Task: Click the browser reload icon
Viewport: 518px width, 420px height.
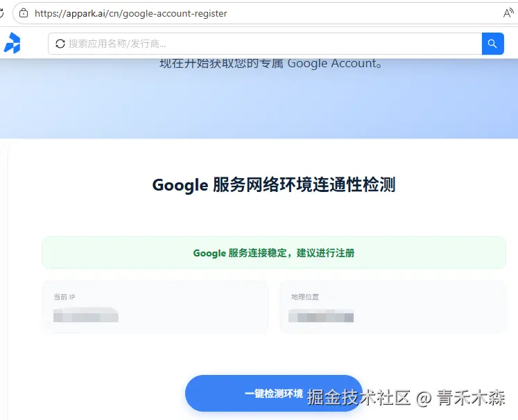Action: (x=1, y=13)
